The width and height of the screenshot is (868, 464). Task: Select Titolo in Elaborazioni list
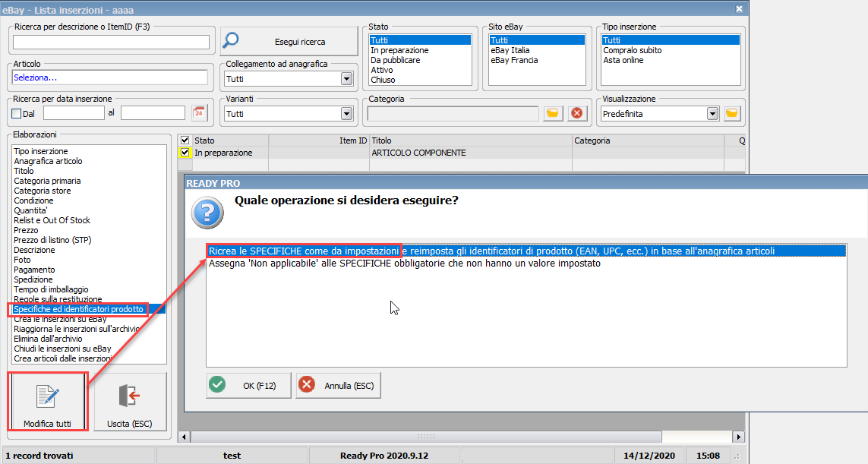coord(89,171)
